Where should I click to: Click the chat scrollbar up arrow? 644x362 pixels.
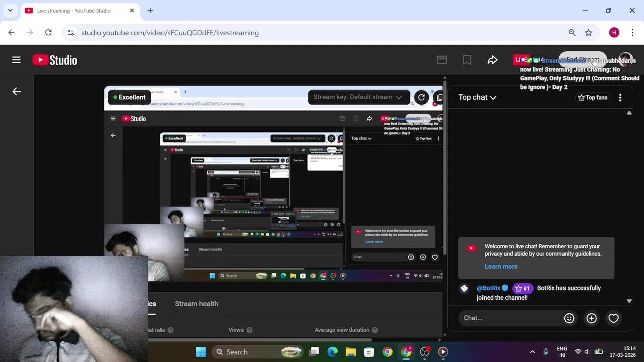629,113
